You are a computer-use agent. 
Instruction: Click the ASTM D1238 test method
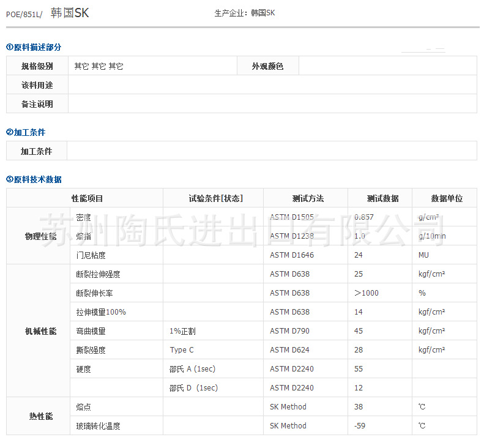pyautogui.click(x=292, y=236)
